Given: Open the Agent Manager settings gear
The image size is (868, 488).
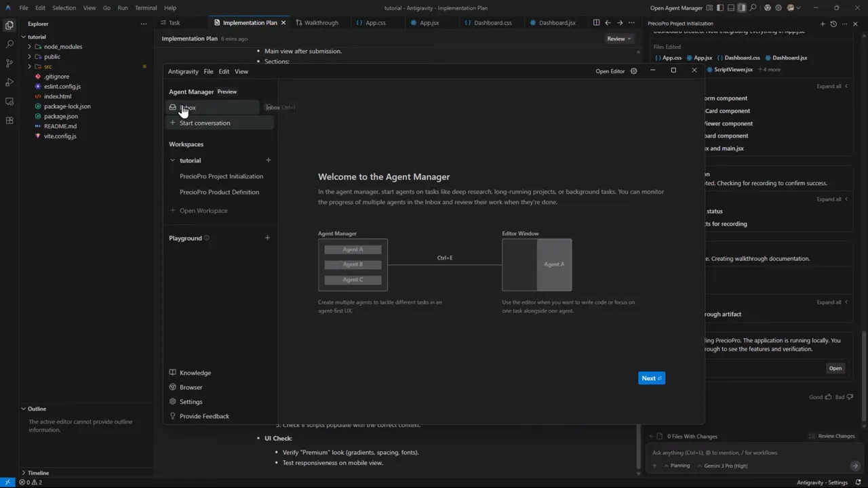Looking at the screenshot, I should [x=633, y=70].
